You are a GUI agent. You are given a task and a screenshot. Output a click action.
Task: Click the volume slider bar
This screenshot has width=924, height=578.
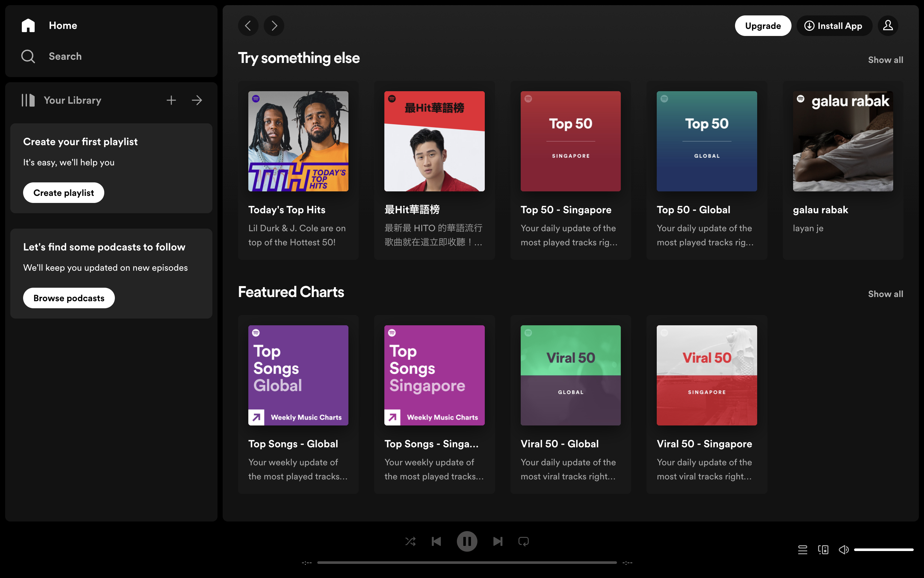(x=884, y=550)
